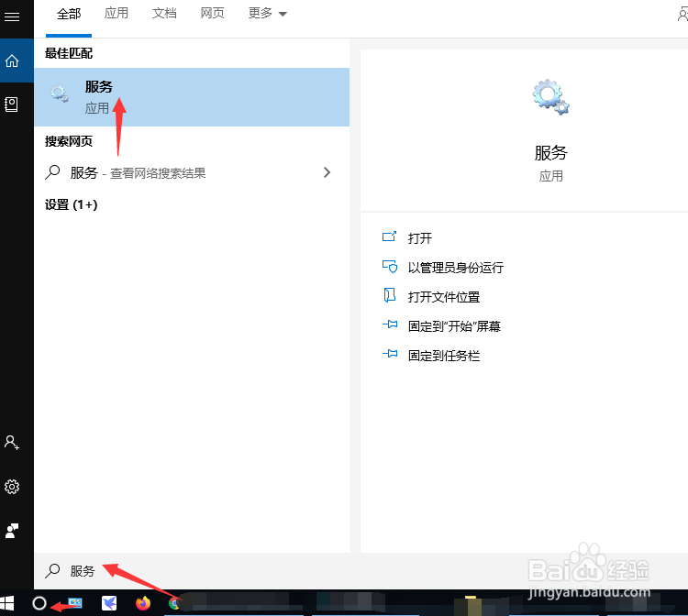Choose 固定到"开始"屏幕
The height and width of the screenshot is (616, 688).
point(455,326)
